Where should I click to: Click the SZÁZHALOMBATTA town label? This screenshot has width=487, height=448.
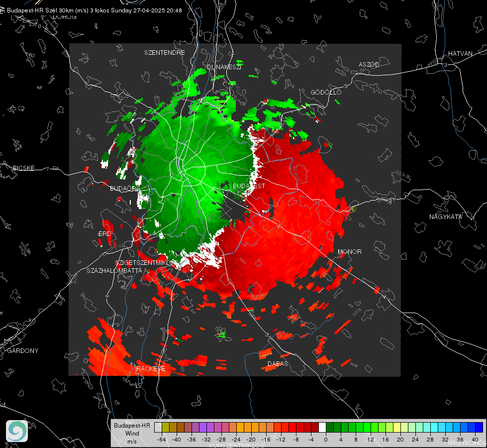coord(114,271)
